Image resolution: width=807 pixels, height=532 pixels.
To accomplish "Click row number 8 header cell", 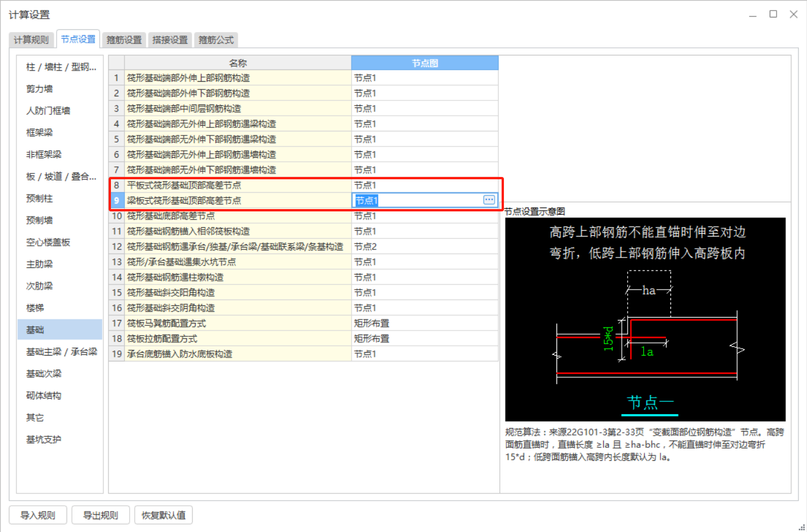I will 117,185.
